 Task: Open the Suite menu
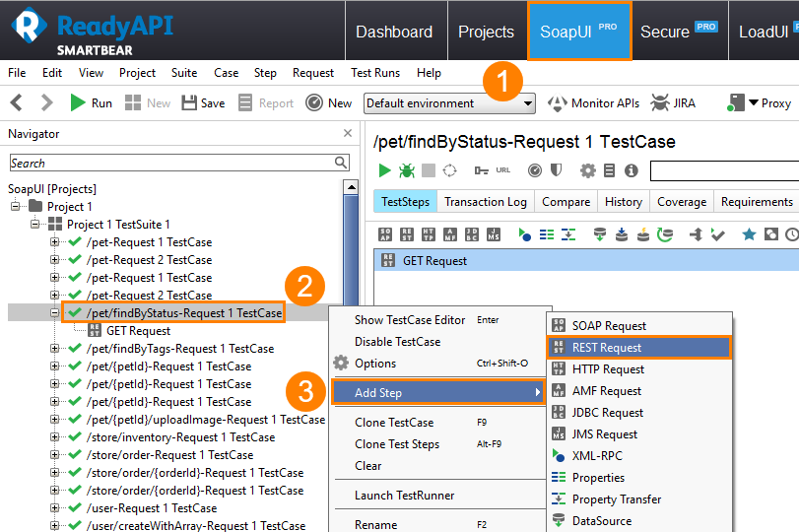(184, 73)
